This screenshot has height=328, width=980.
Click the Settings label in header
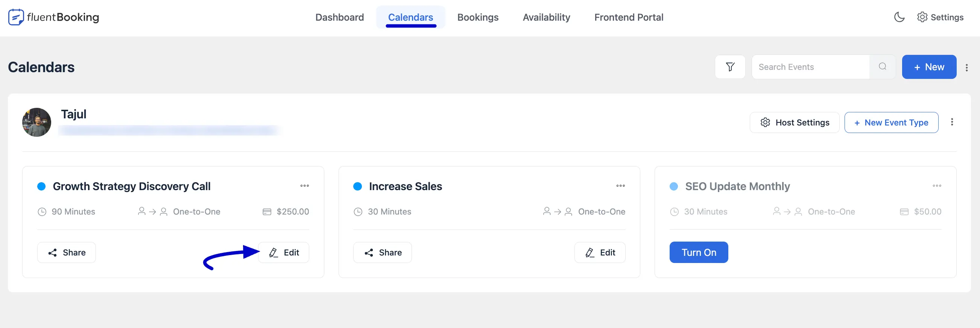tap(947, 17)
